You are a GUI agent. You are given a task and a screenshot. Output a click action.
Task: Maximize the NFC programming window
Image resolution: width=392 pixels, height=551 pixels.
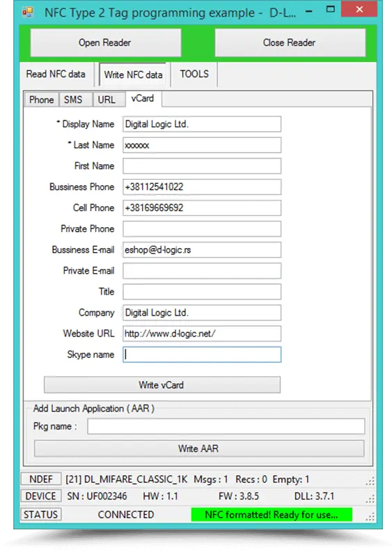[x=330, y=10]
